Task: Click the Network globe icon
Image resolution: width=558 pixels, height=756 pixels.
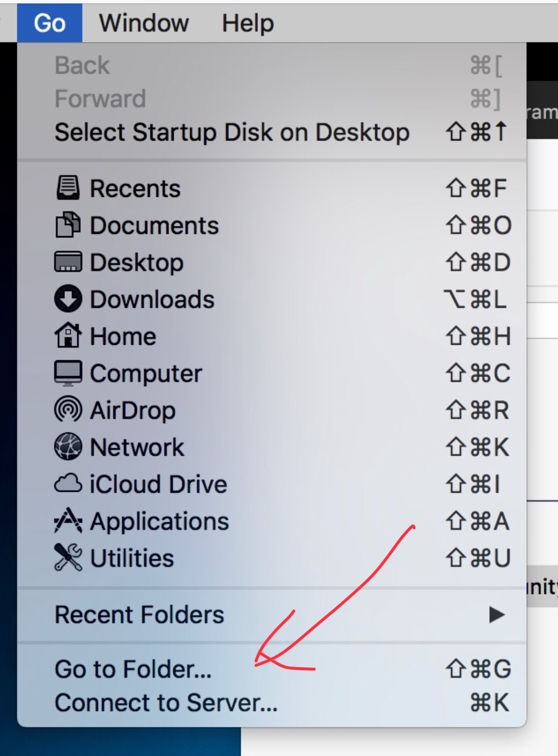Action: [x=68, y=447]
